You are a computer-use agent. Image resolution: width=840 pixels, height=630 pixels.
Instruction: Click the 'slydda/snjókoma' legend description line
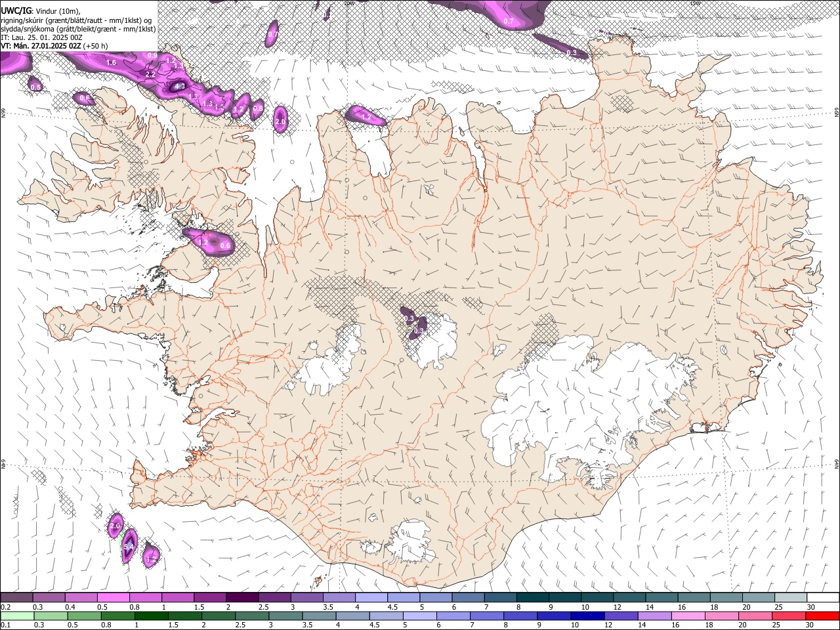coord(78,29)
